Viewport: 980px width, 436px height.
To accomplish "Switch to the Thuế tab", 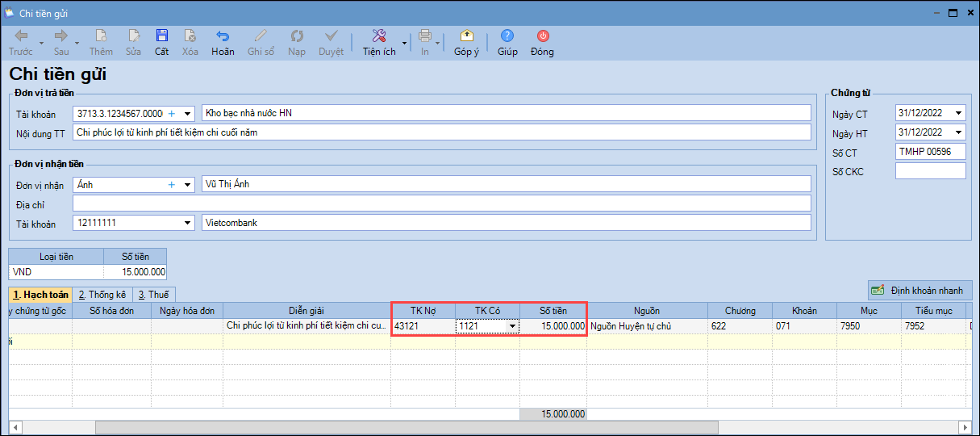I will 153,295.
